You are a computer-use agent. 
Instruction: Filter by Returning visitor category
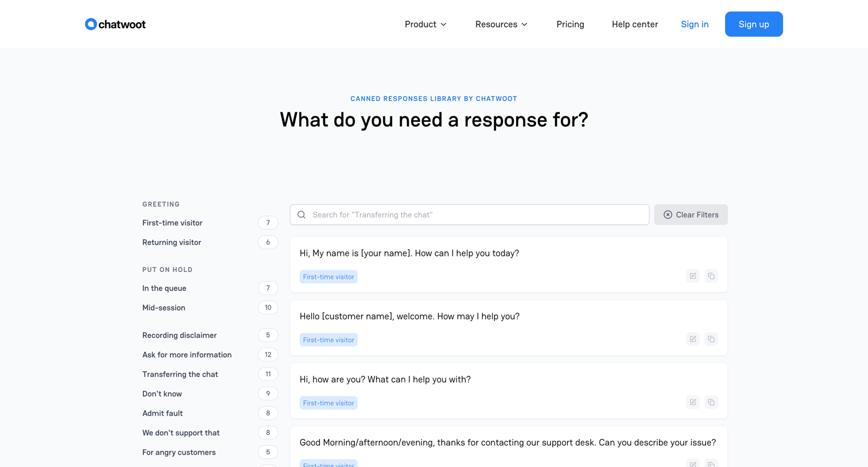pos(210,242)
